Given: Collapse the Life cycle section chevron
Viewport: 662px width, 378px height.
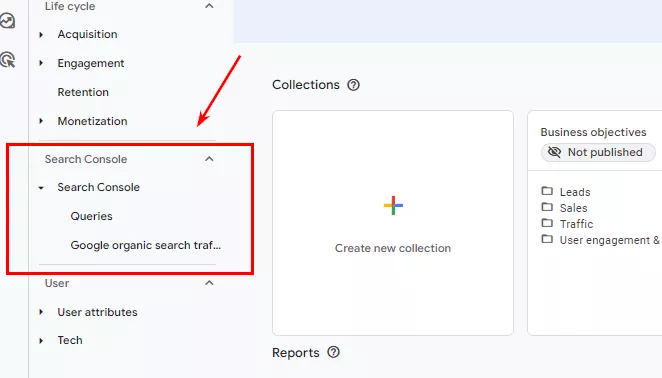Looking at the screenshot, I should tap(209, 6).
